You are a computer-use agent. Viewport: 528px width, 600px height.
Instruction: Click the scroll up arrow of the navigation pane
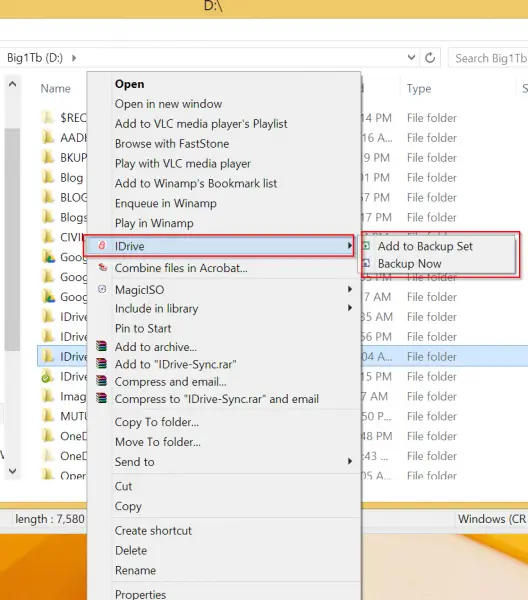[x=12, y=84]
